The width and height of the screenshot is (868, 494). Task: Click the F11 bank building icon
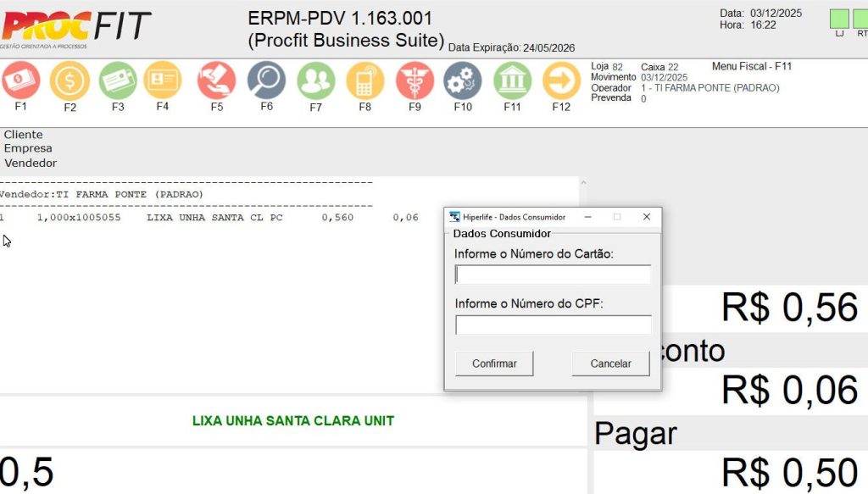tap(512, 80)
